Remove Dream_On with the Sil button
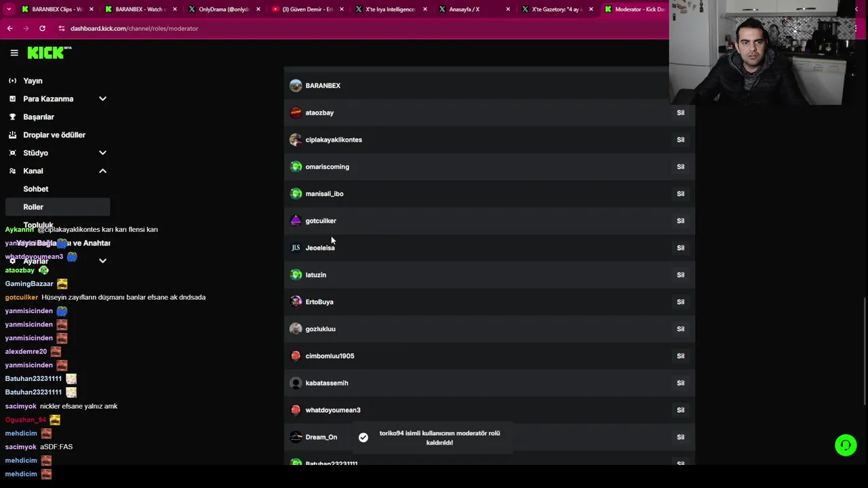Viewport: 868px width, 488px height. point(680,437)
